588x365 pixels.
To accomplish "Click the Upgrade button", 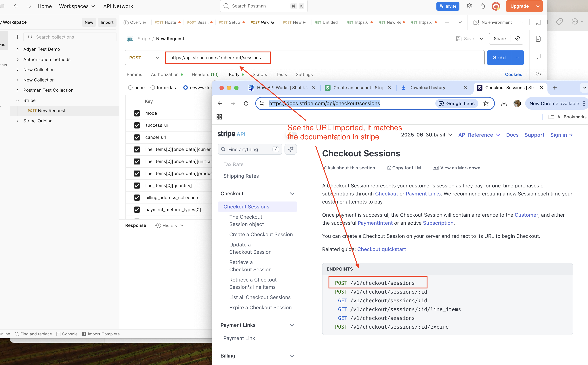I will pos(520,6).
